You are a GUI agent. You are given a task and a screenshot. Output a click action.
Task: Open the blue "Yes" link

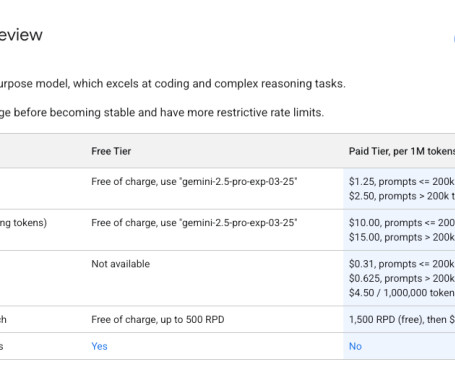click(x=99, y=346)
